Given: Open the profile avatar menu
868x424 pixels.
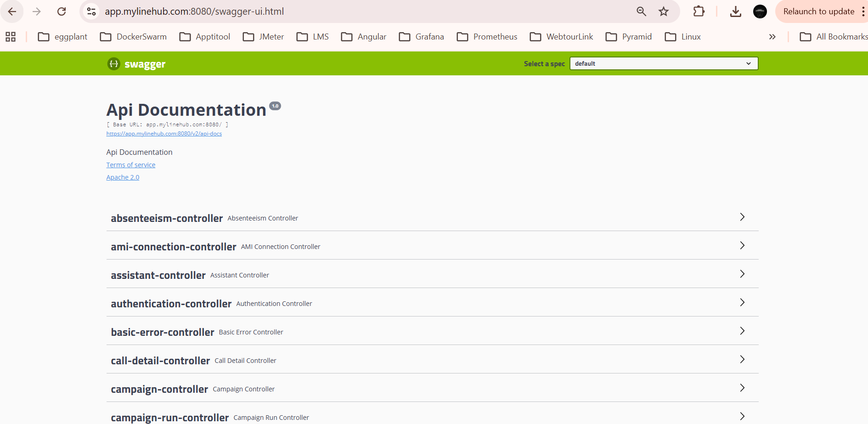Looking at the screenshot, I should (760, 11).
